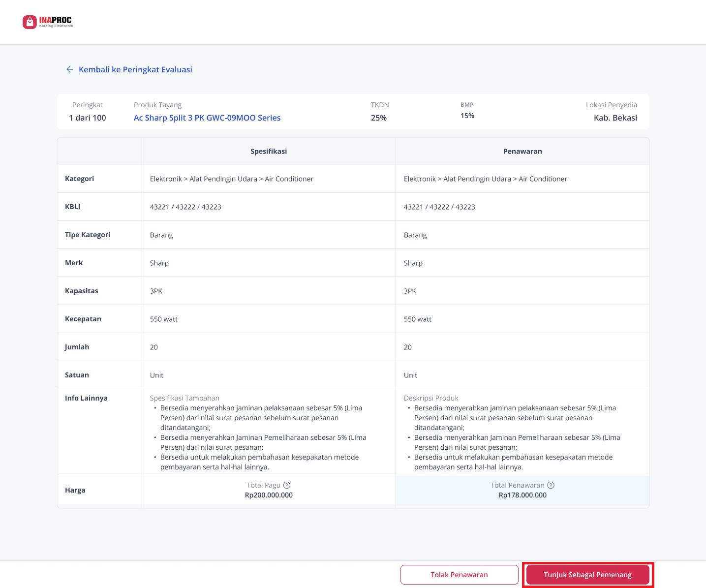Image resolution: width=706 pixels, height=588 pixels.
Task: Click the back arrow icon
Action: tap(69, 70)
